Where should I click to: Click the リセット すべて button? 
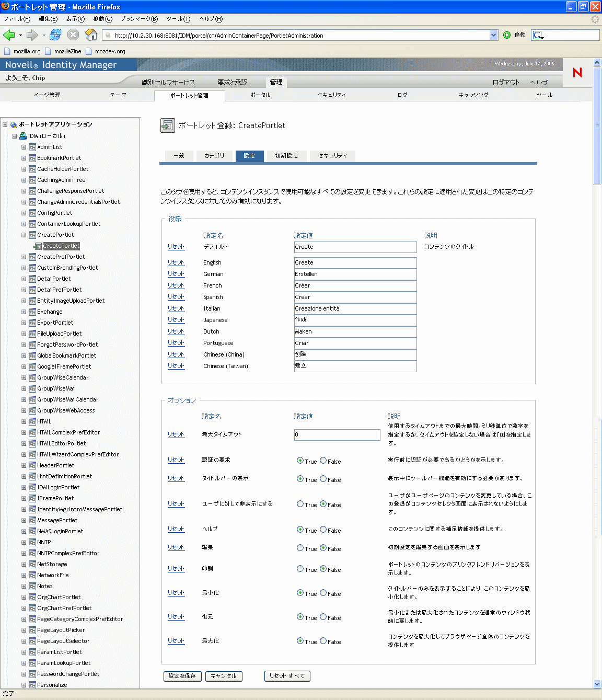pyautogui.click(x=287, y=676)
